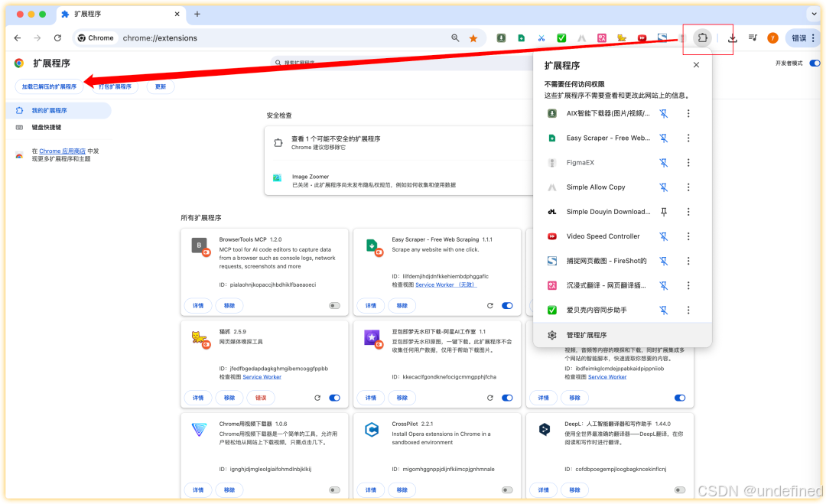Click the downloads icon in Chrome toolbar
The image size is (826, 504).
[732, 38]
